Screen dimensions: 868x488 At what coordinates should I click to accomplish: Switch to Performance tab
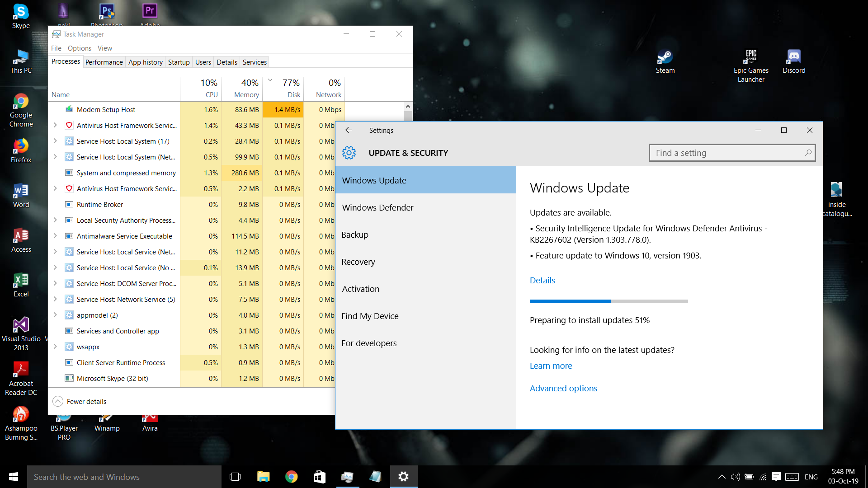104,62
